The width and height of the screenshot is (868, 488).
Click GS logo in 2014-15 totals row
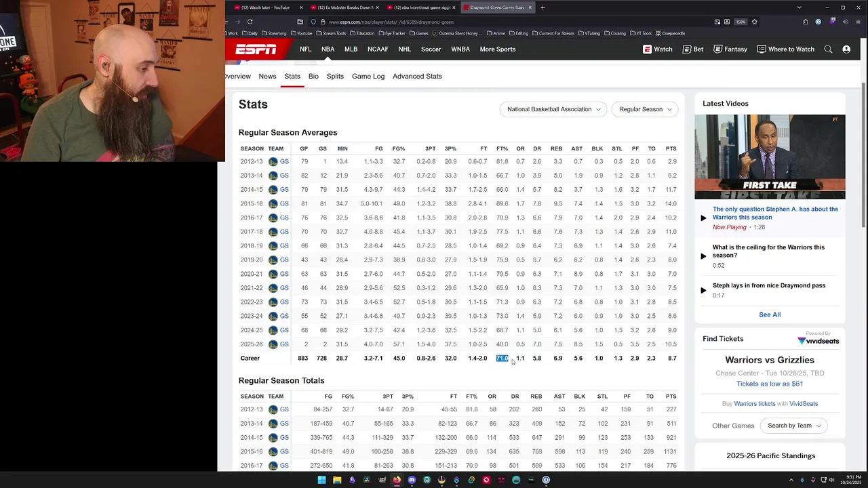273,438
